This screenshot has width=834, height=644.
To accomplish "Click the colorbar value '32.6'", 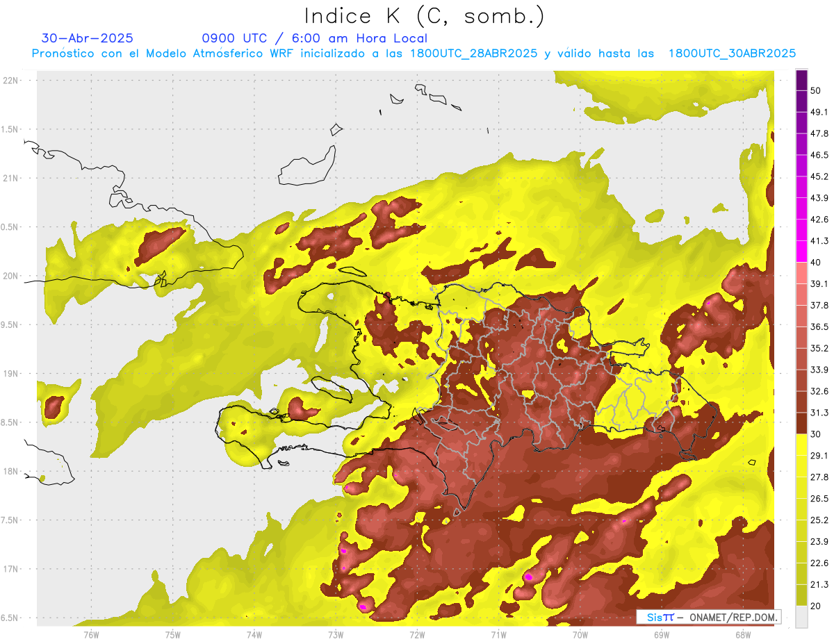I will coord(819,391).
